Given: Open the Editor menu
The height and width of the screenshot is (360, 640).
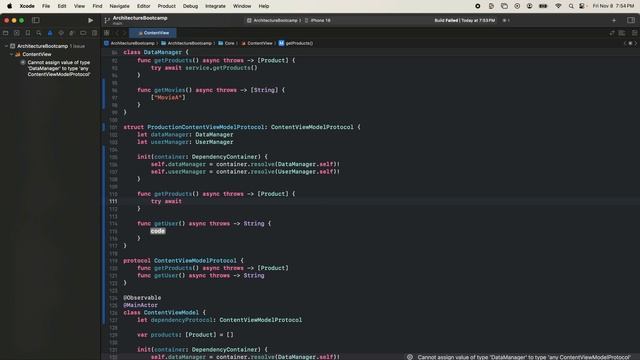Looking at the screenshot, I should [x=143, y=6].
